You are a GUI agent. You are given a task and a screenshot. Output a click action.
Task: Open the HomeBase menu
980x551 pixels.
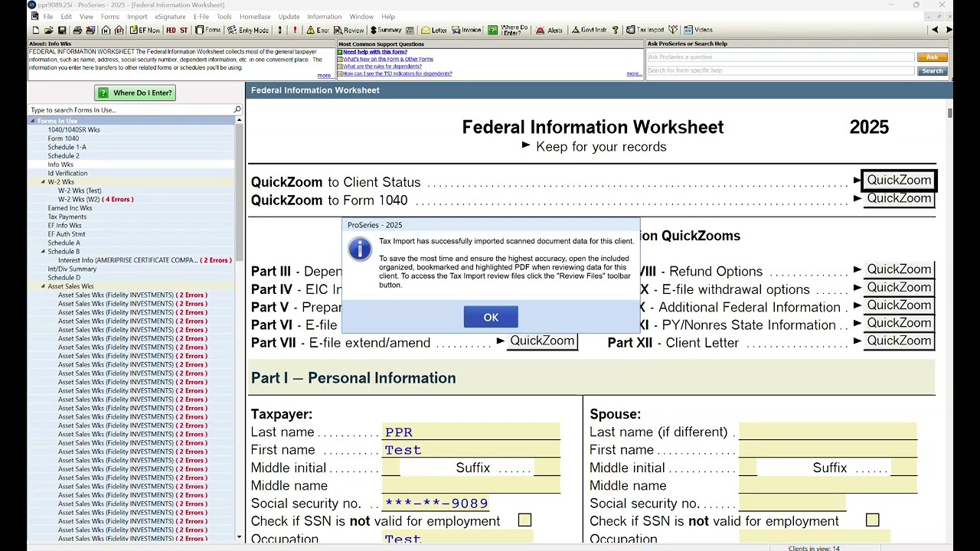(255, 16)
